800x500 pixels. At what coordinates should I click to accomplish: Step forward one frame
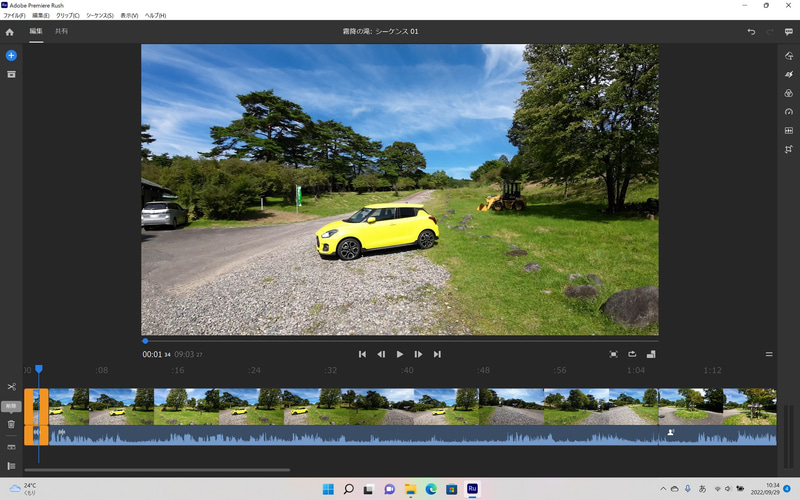click(x=418, y=354)
